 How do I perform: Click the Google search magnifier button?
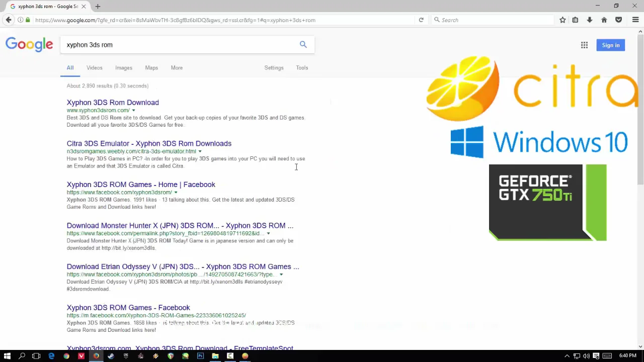coord(303,44)
